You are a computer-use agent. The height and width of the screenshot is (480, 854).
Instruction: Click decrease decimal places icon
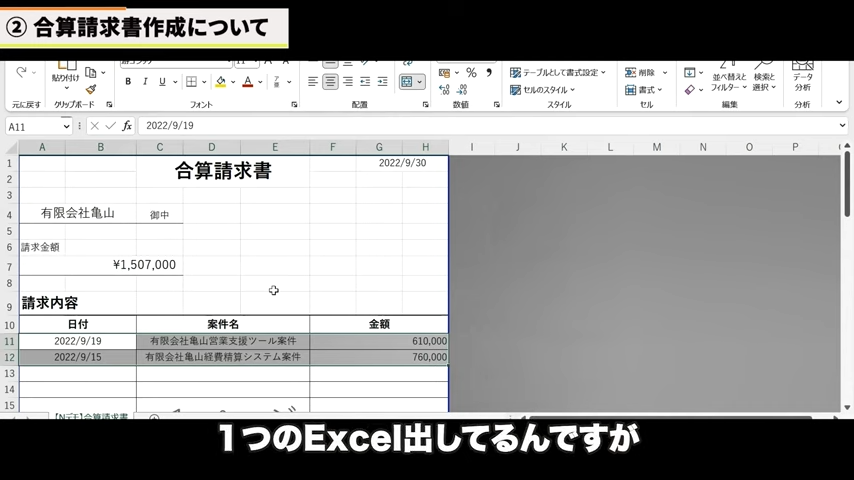tap(462, 89)
